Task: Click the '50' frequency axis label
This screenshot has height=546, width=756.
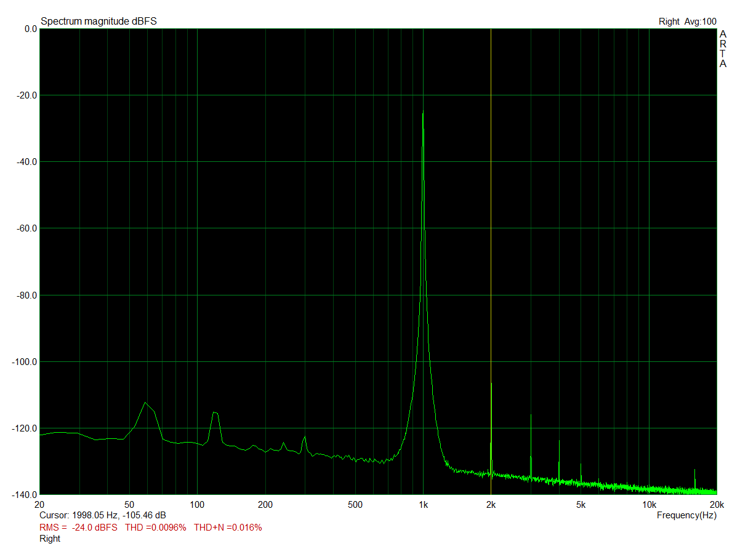Action: [x=129, y=505]
